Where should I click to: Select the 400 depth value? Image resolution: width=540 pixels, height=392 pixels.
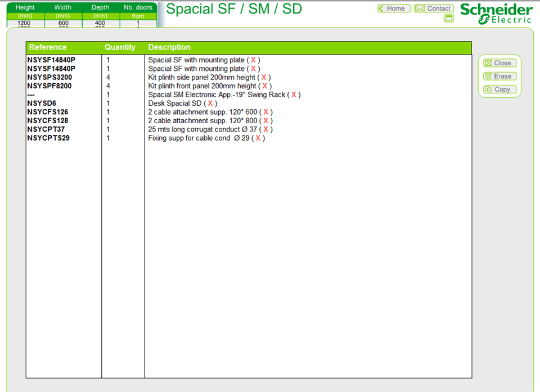100,23
